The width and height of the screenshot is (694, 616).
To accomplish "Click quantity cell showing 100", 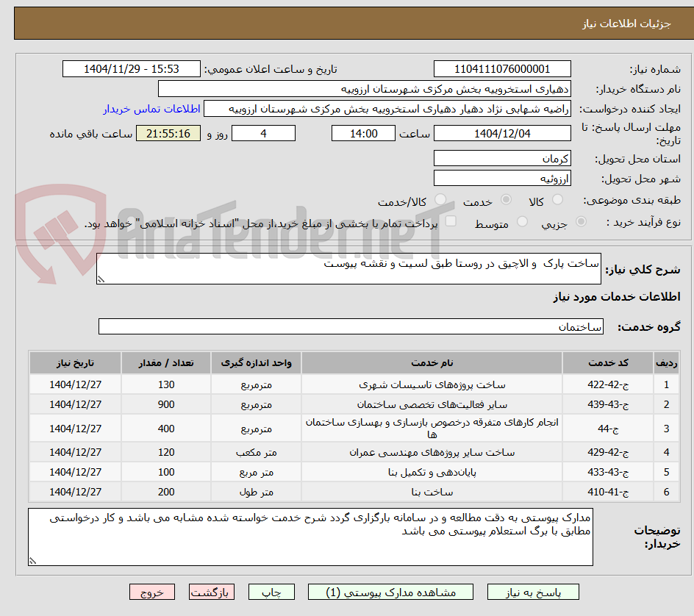I will pyautogui.click(x=166, y=472).
